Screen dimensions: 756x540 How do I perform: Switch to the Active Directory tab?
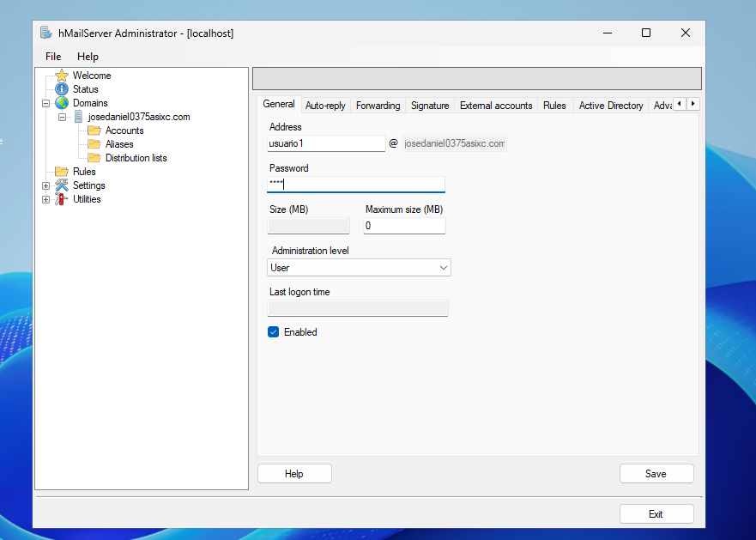click(x=611, y=106)
